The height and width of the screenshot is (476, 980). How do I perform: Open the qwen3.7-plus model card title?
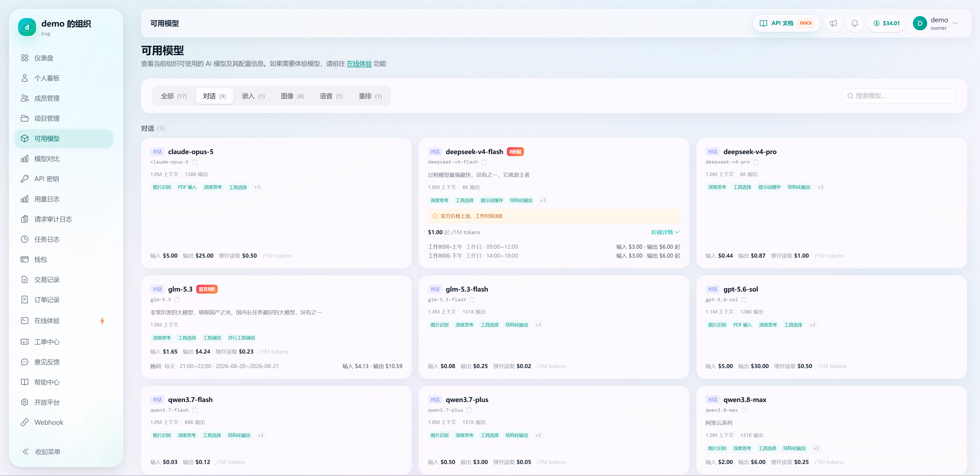467,399
